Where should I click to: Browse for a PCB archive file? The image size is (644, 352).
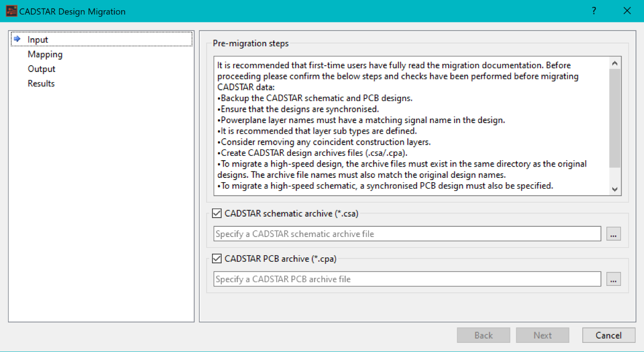[x=614, y=279]
